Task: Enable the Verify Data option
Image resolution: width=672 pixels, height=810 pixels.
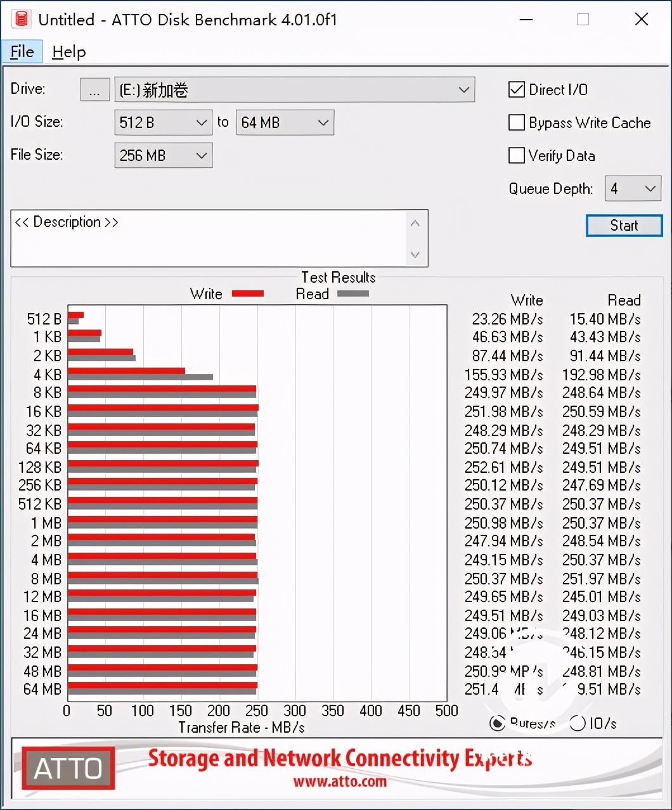Action: tap(516, 155)
